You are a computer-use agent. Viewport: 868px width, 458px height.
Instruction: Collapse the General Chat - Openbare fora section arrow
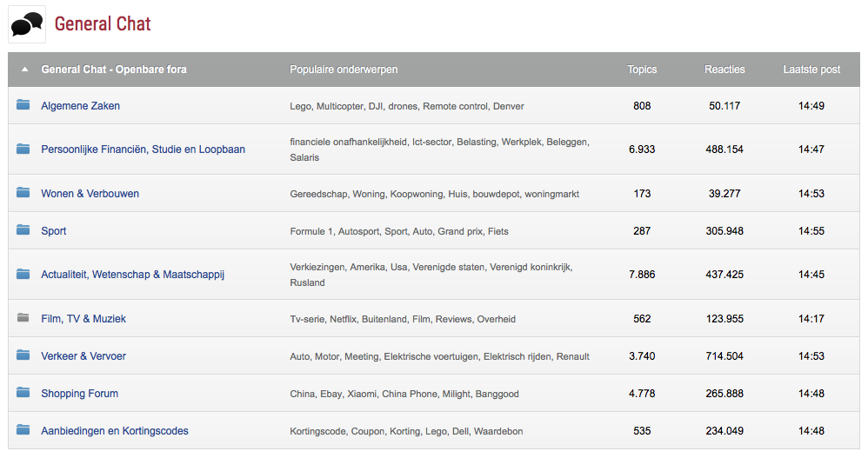pyautogui.click(x=24, y=70)
